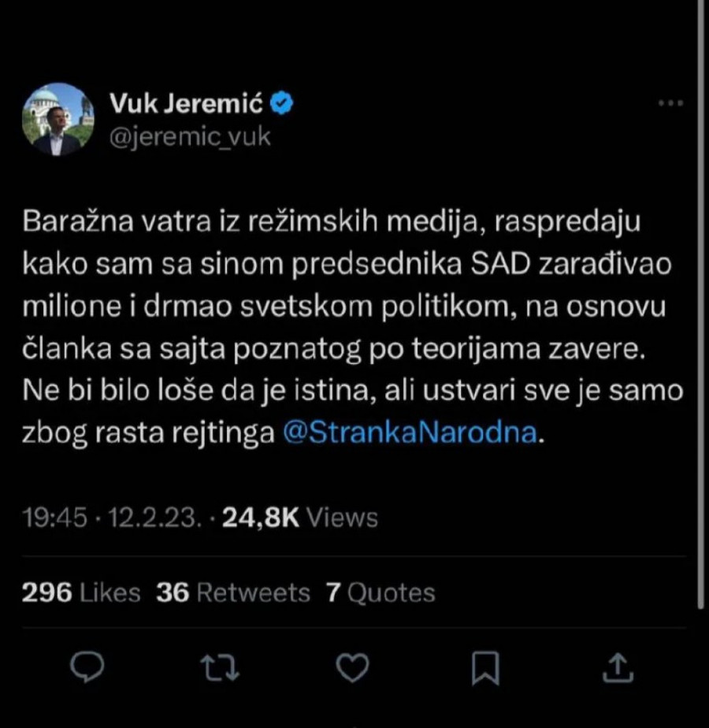The height and width of the screenshot is (728, 709).
Task: Click the vertical scrollbar thumb
Action: [x=700, y=315]
